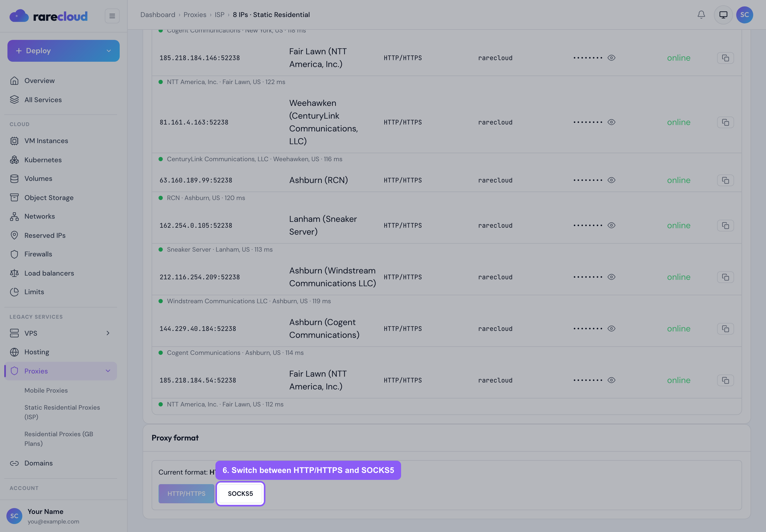Select SOCKS5 proxy format
Image resolution: width=766 pixels, height=532 pixels.
(x=240, y=494)
